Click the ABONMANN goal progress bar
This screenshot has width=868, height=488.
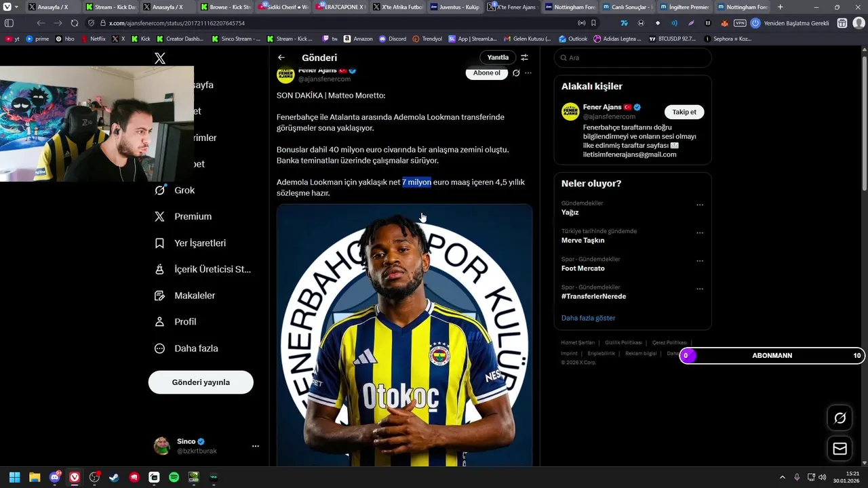pos(772,355)
